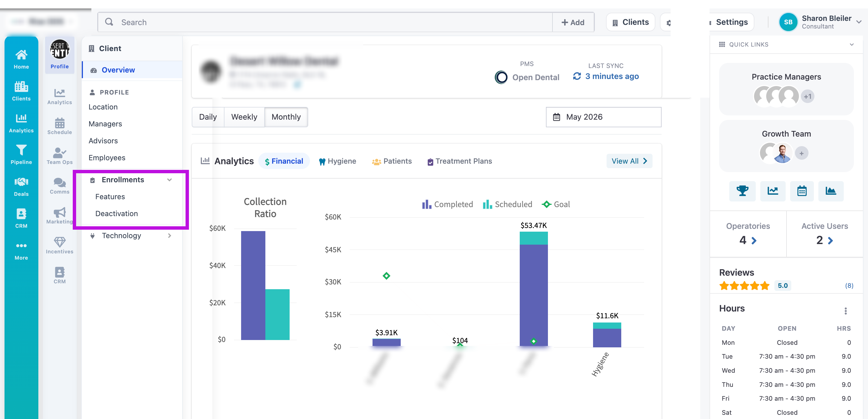
Task: Open CRM in the teal sidebar
Action: click(x=21, y=218)
